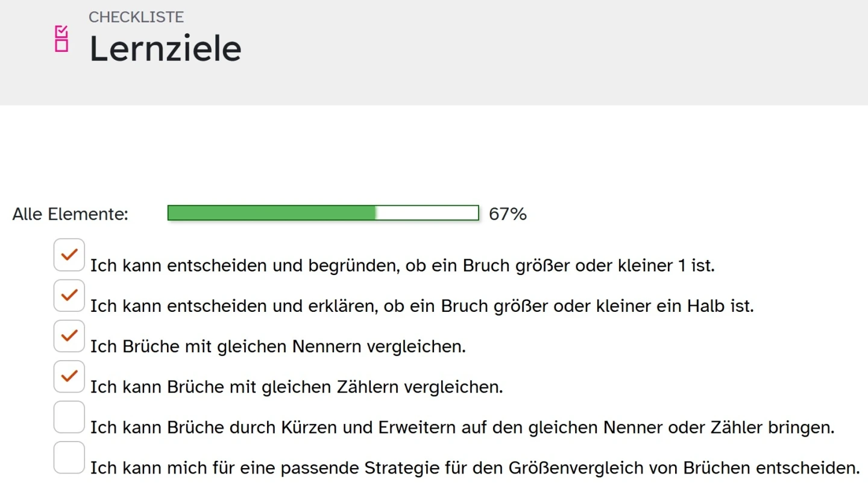The height and width of the screenshot is (494, 868).
Task: Click the green filled part of the progress bar
Action: 271,213
